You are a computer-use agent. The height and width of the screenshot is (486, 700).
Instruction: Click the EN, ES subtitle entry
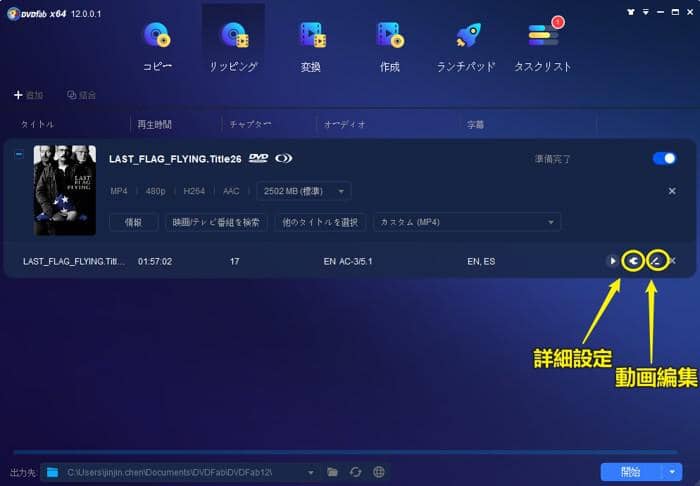click(481, 262)
